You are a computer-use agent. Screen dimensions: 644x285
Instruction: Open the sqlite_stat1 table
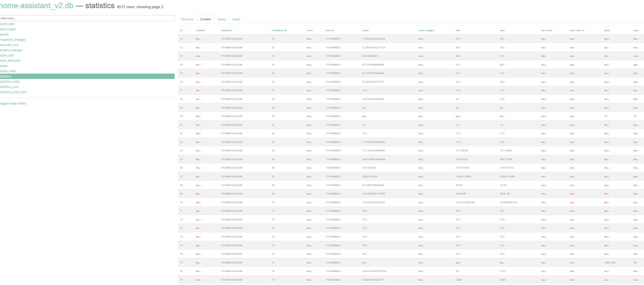[x=8, y=55]
